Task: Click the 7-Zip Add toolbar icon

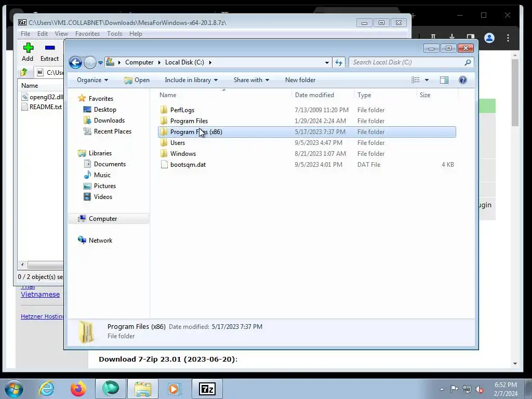Action: (28, 48)
